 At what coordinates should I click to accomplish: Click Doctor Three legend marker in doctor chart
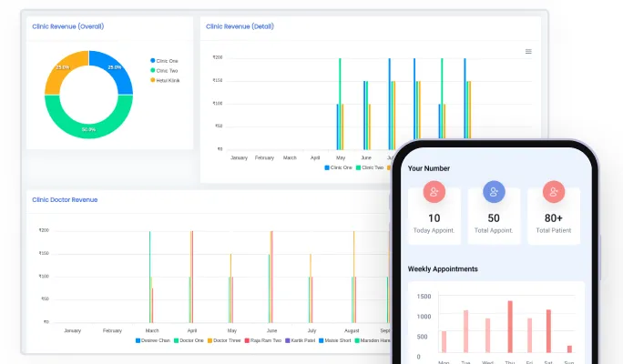[x=210, y=340]
